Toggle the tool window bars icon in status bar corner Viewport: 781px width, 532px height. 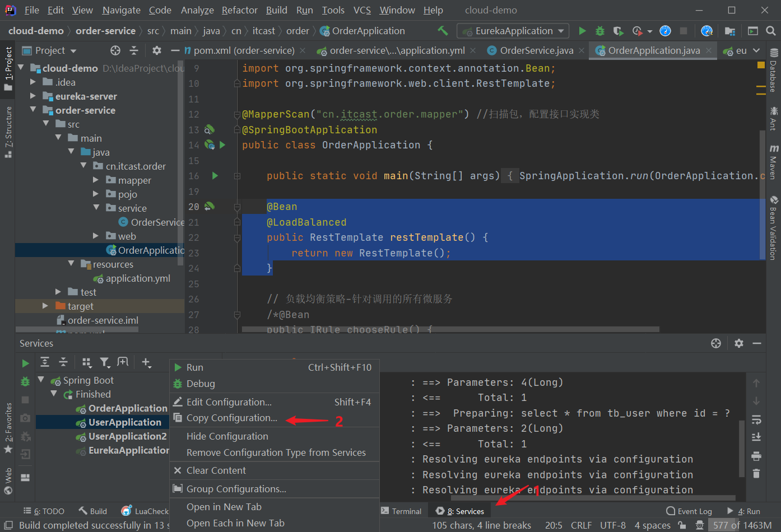point(7,525)
